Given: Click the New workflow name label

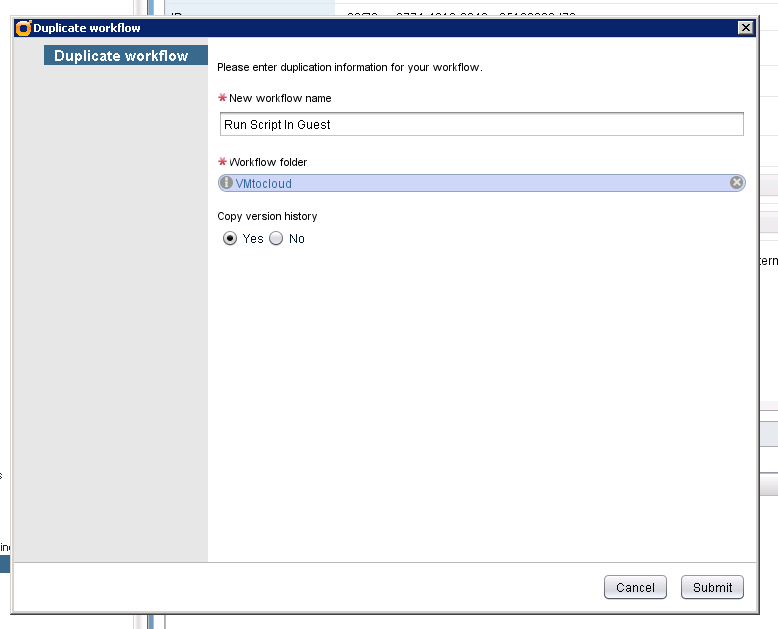Looking at the screenshot, I should [280, 98].
